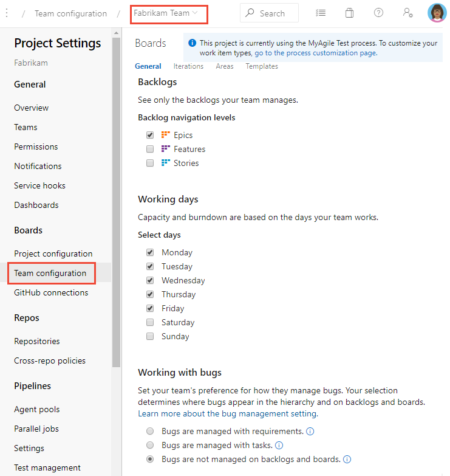Open Project configuration under Boards

tap(53, 254)
